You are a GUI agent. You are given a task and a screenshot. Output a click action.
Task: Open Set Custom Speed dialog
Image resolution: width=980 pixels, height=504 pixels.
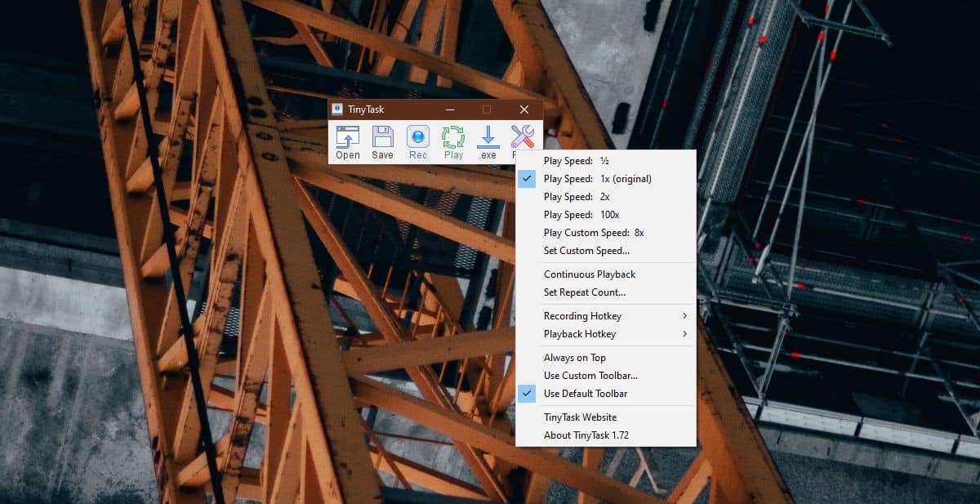585,250
